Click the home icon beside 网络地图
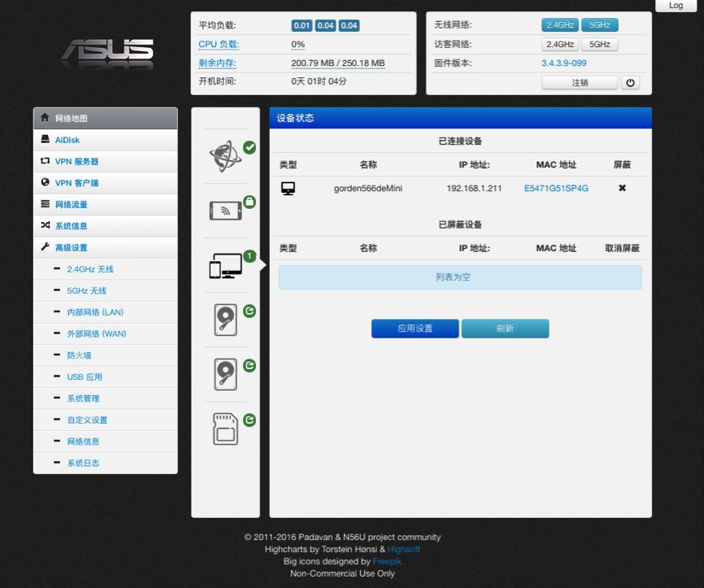The image size is (704, 588). click(45, 118)
